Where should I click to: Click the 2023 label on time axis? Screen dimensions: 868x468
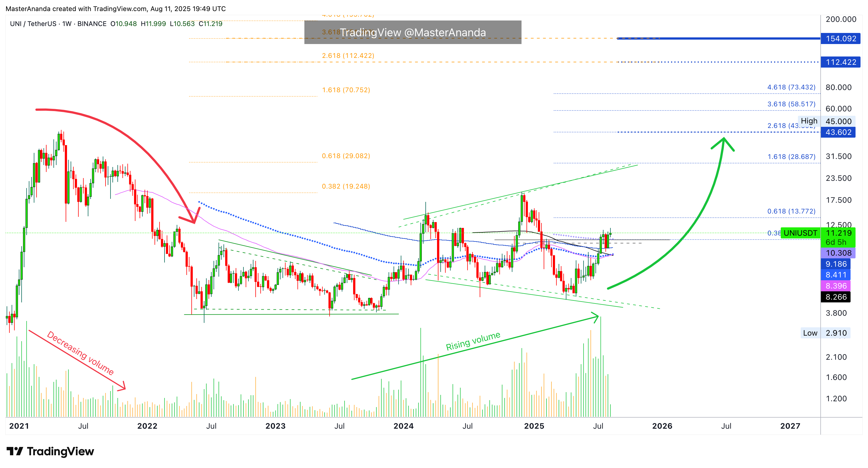click(275, 426)
